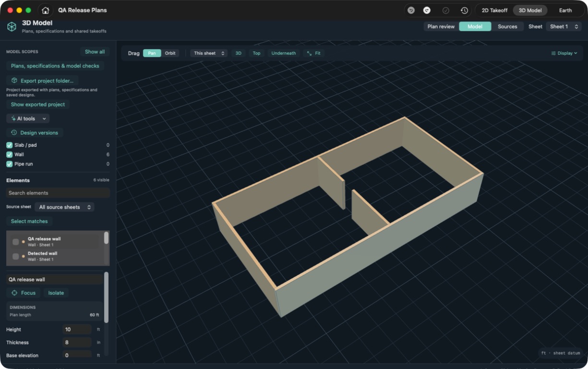The height and width of the screenshot is (369, 588).
Task: Select Orbit drag mode
Action: point(170,53)
